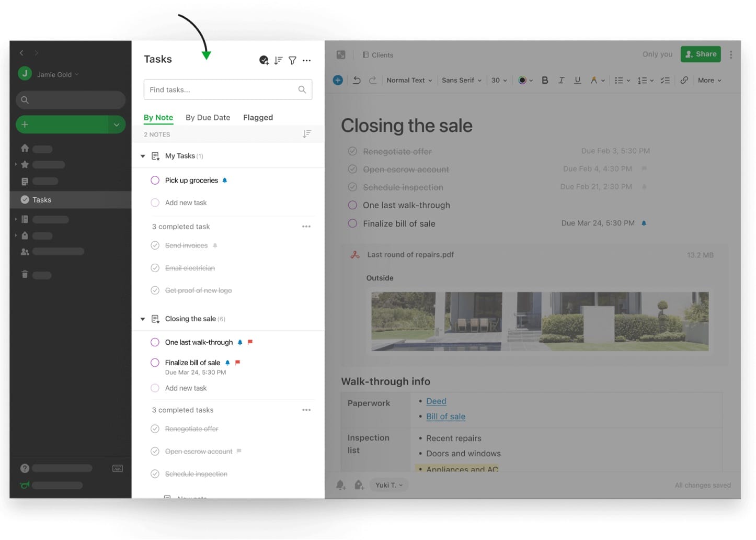Click the green Share button
Viewport: 756px width, 540px height.
700,54
